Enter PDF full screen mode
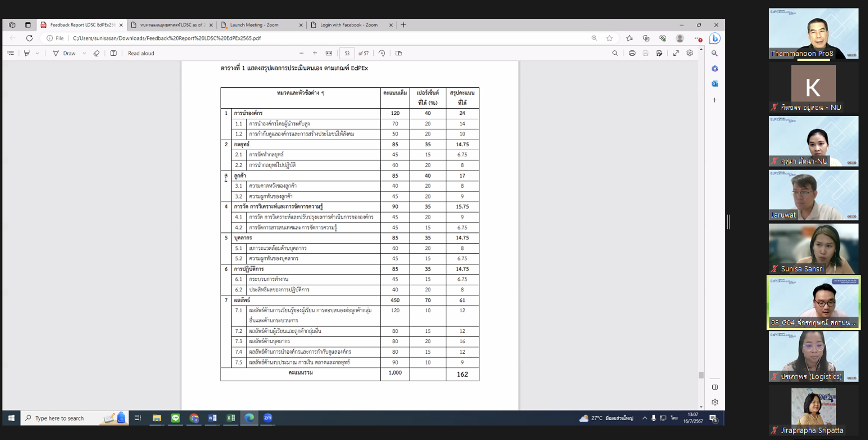Viewport: 868px width, 440px height. click(x=676, y=53)
